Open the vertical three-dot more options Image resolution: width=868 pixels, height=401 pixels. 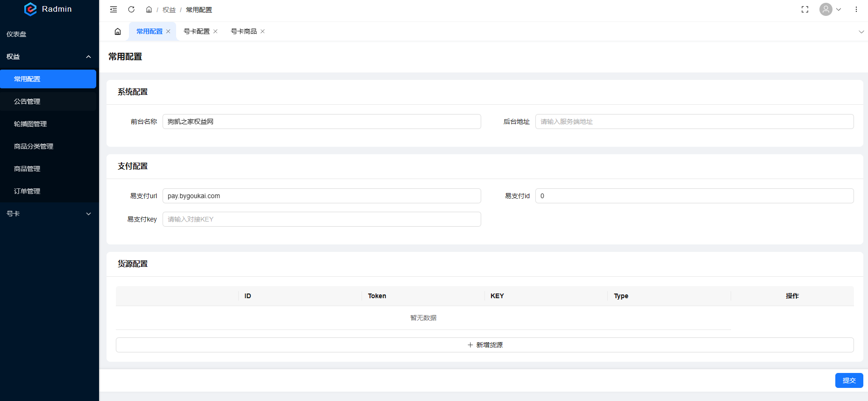pos(856,9)
